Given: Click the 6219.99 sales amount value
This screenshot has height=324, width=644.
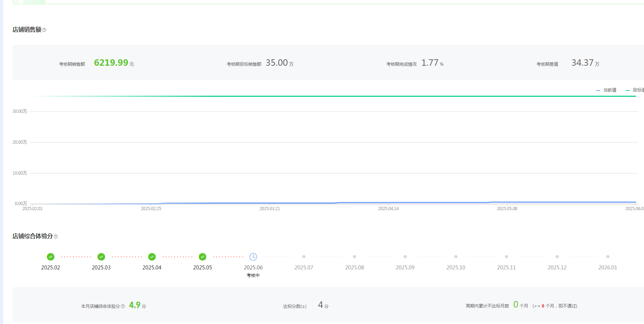Looking at the screenshot, I should (x=111, y=63).
